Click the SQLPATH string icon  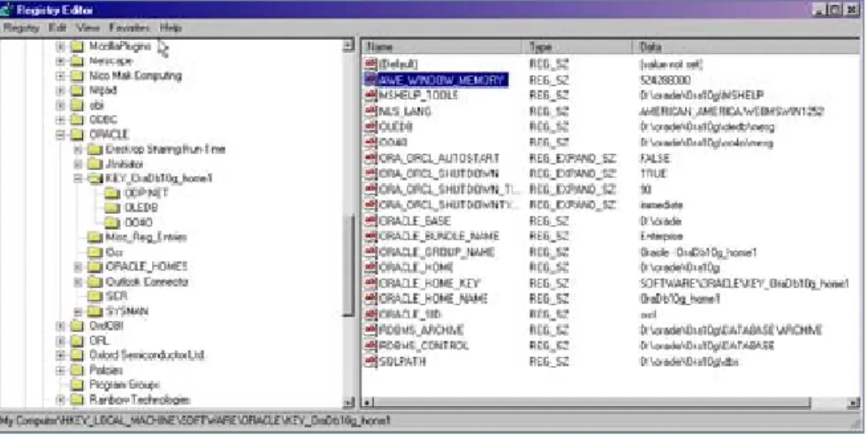click(370, 362)
